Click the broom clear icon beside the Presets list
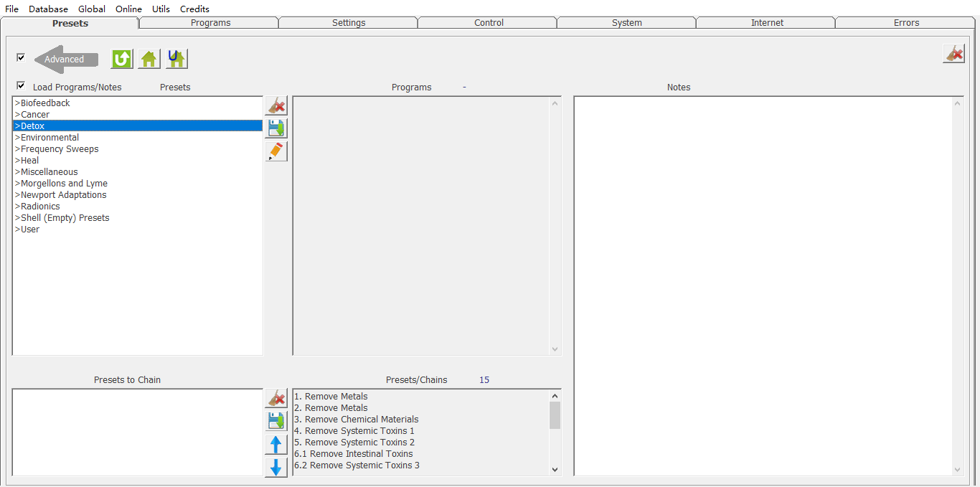The height and width of the screenshot is (487, 980). pos(276,106)
